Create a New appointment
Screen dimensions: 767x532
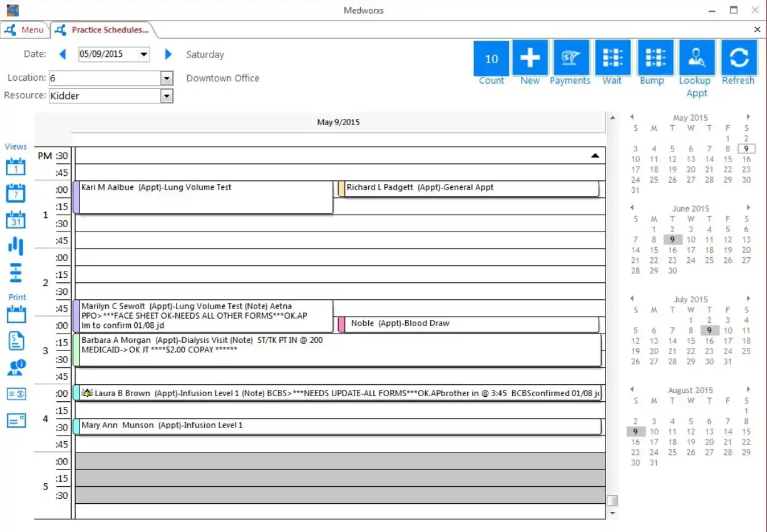click(530, 58)
